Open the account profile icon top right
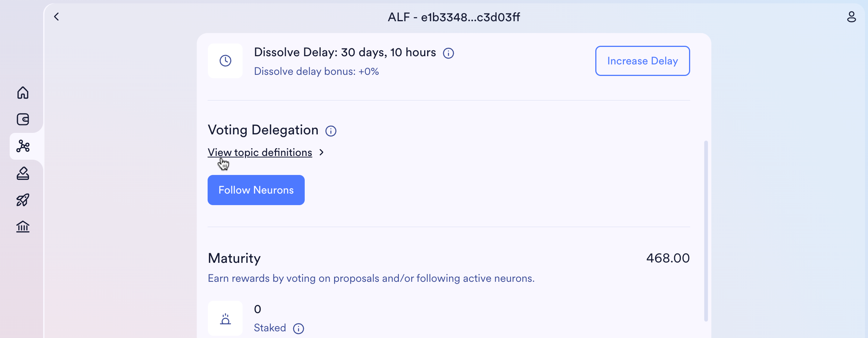 coord(852,17)
